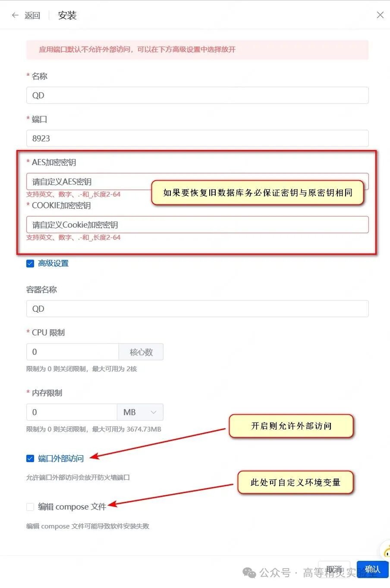Image resolution: width=390 pixels, height=588 pixels.
Task: Click the CPU 限制 number field
Action: point(72,352)
